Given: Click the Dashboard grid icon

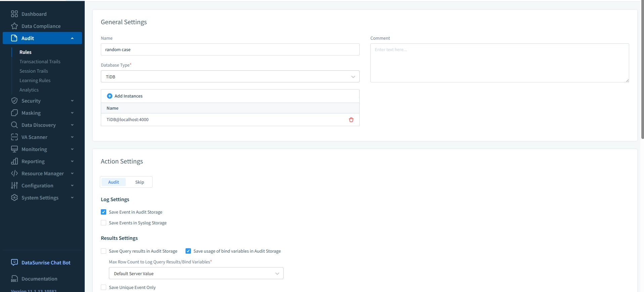Looking at the screenshot, I should point(14,14).
